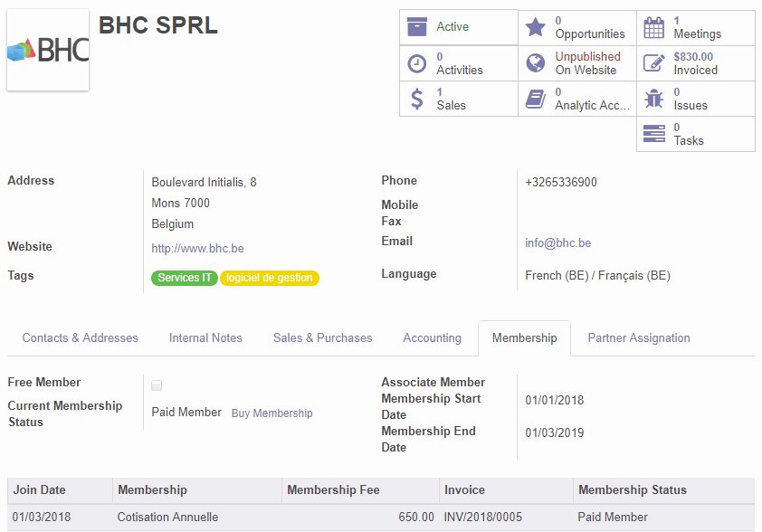This screenshot has width=762, height=532.
Task: Click the Membership column header
Action: (x=152, y=489)
